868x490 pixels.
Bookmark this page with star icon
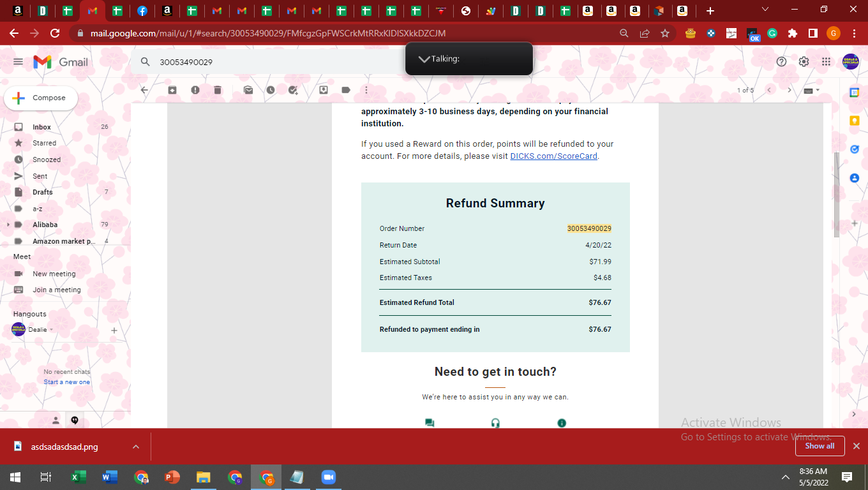point(665,33)
